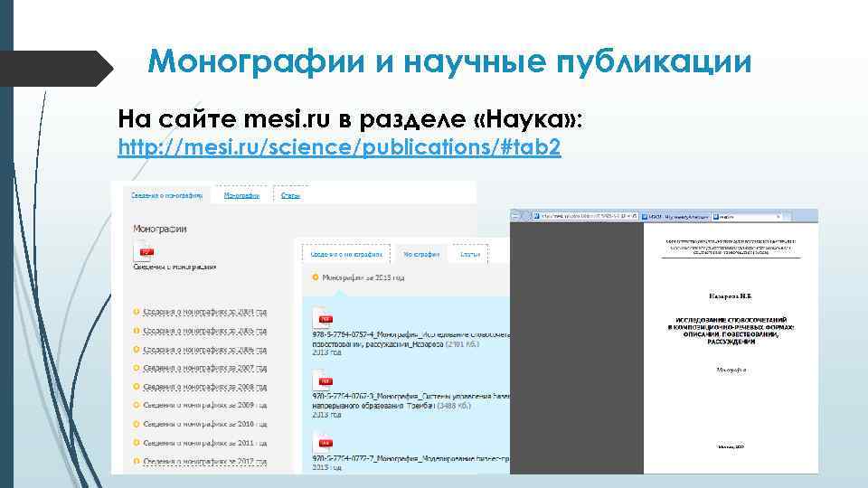Open PDF icon of monograph 978-5-7764-0772-7
Image resolution: width=868 pixels, height=488 pixels.
tap(322, 442)
